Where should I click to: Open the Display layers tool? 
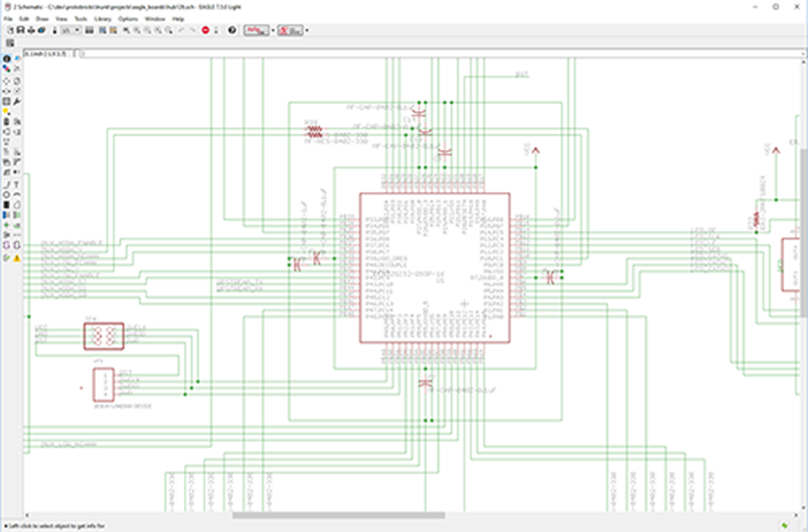[x=6, y=68]
